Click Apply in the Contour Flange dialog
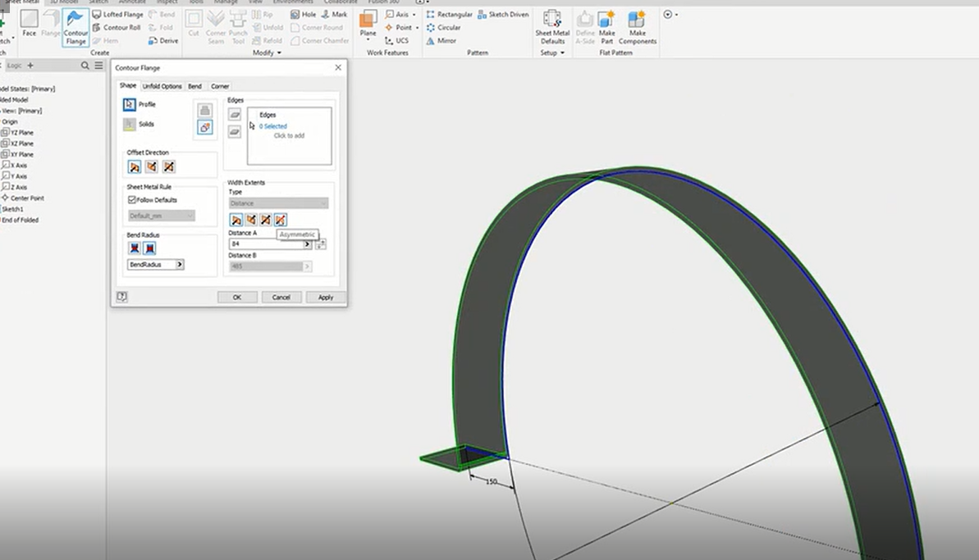979x560 pixels. tap(325, 298)
